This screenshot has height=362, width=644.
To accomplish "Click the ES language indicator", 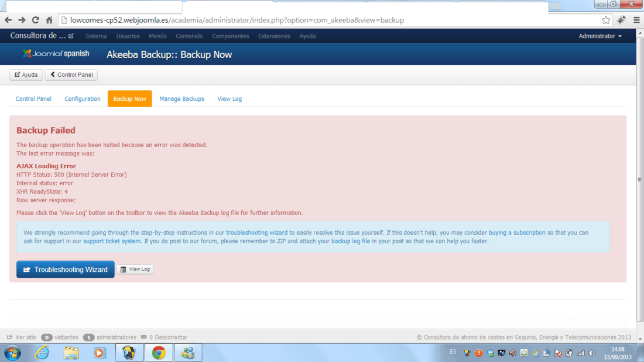I will [453, 351].
